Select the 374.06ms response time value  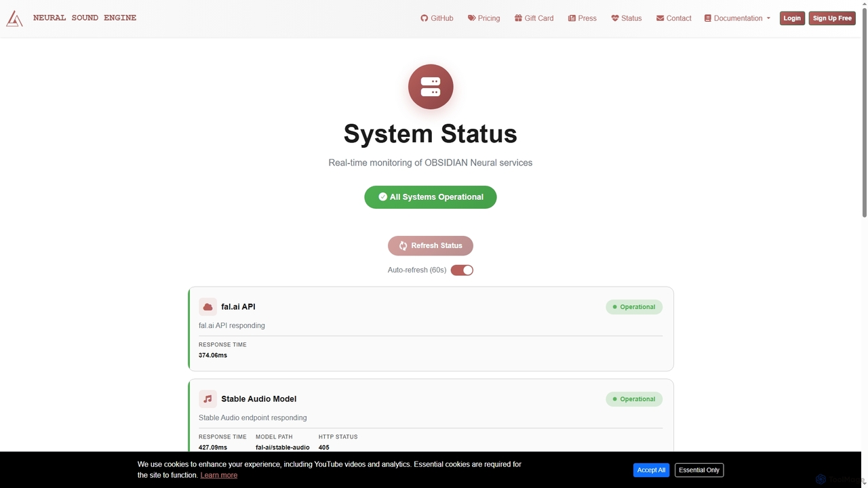pyautogui.click(x=213, y=355)
